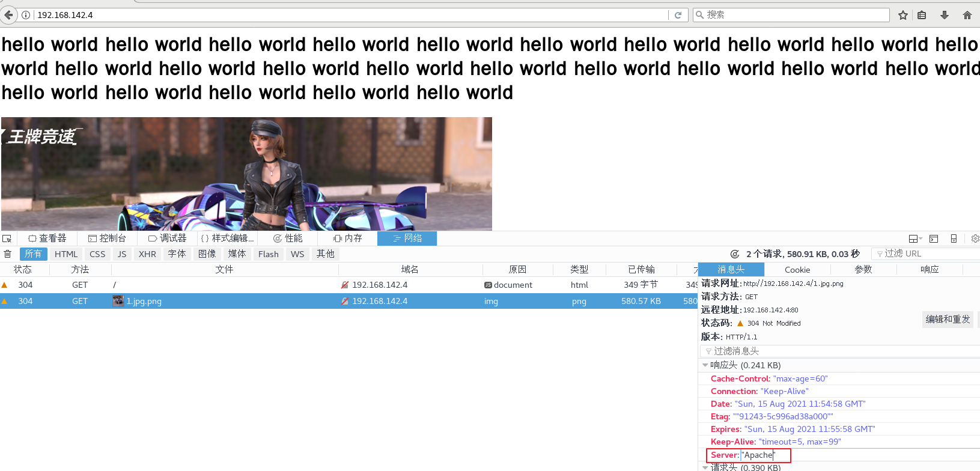
Task: Sort by the 已传输 transferred column header
Action: tap(641, 270)
